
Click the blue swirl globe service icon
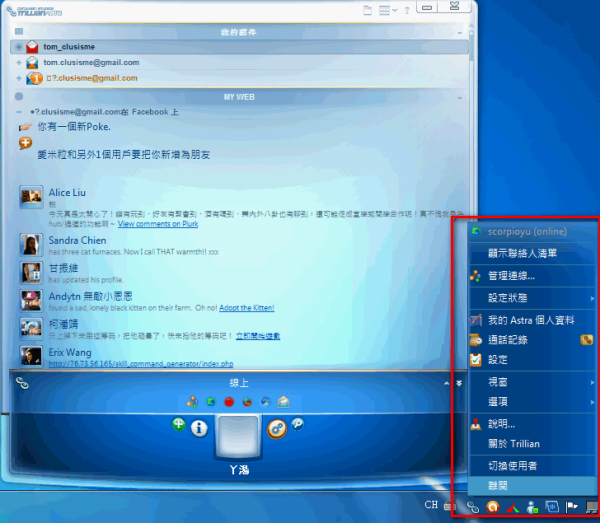[x=265, y=402]
